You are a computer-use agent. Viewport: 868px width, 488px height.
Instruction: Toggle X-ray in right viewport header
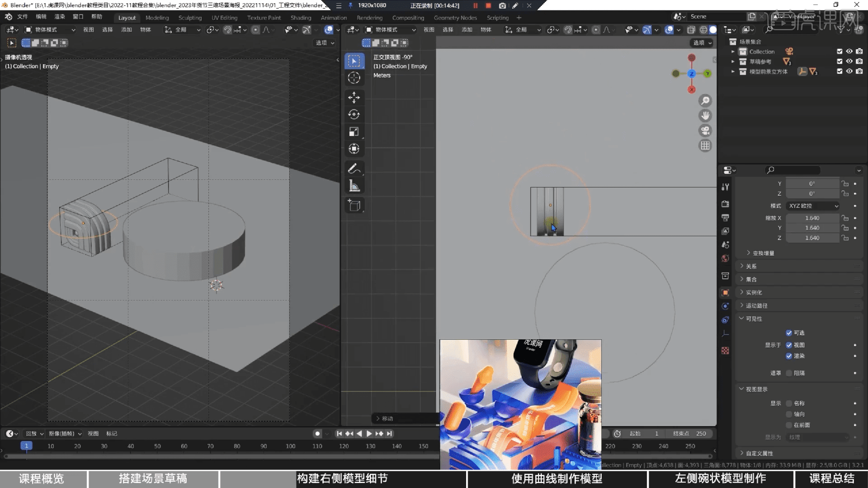pyautogui.click(x=691, y=30)
